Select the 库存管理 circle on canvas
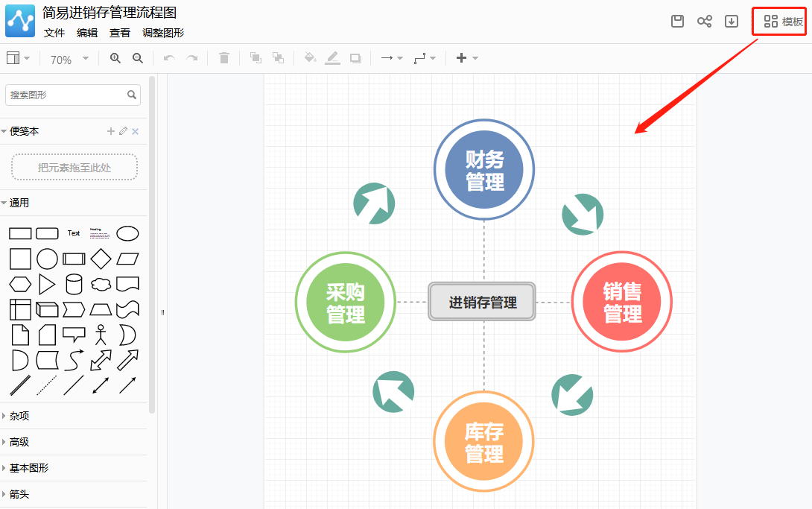 tap(483, 442)
